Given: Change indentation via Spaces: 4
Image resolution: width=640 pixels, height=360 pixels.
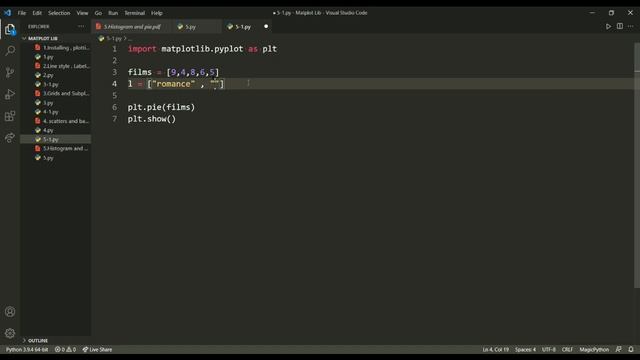Looking at the screenshot, I should pyautogui.click(x=525, y=349).
